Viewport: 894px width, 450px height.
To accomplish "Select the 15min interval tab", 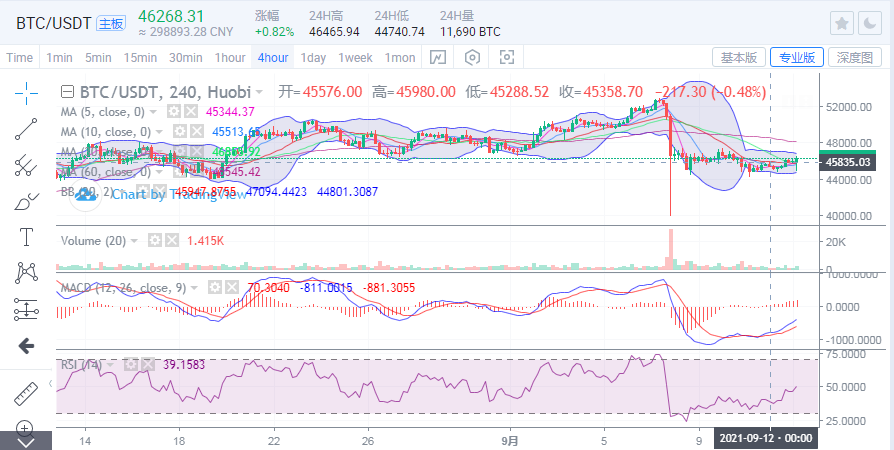I will [141, 57].
